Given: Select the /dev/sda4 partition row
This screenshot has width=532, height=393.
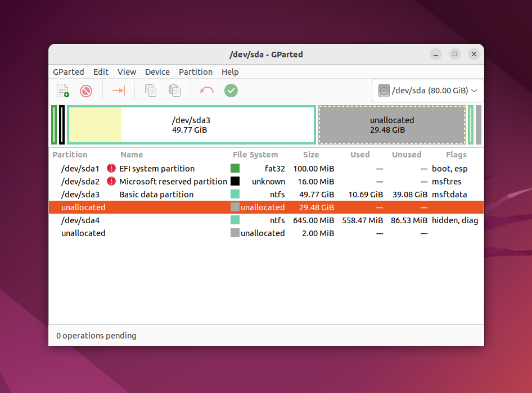Looking at the screenshot, I should pyautogui.click(x=267, y=220).
